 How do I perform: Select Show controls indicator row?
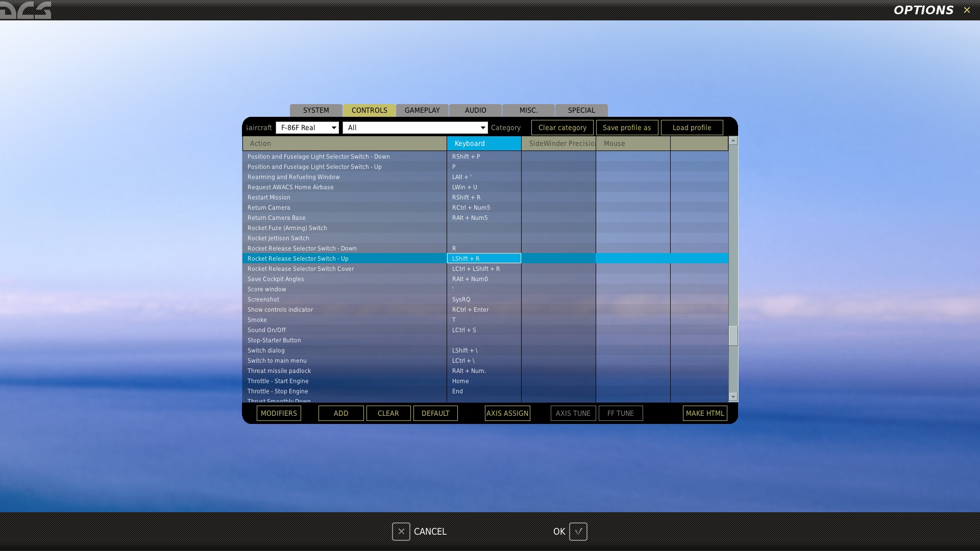tap(485, 310)
